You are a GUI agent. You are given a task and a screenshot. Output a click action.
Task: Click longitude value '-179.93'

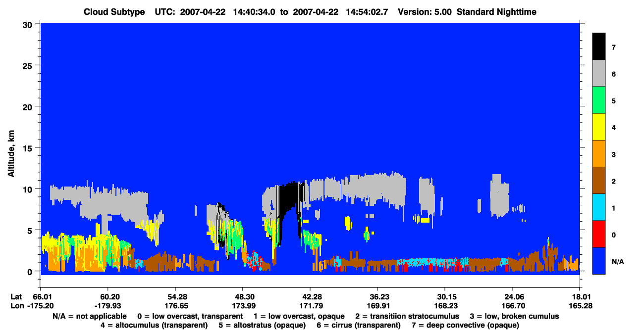[107, 306]
